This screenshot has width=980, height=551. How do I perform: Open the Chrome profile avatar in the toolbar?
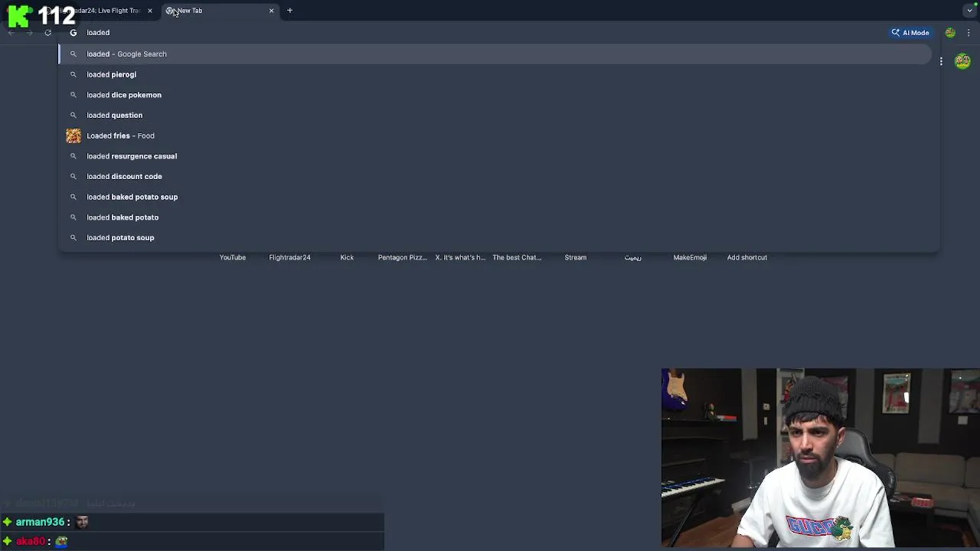950,32
